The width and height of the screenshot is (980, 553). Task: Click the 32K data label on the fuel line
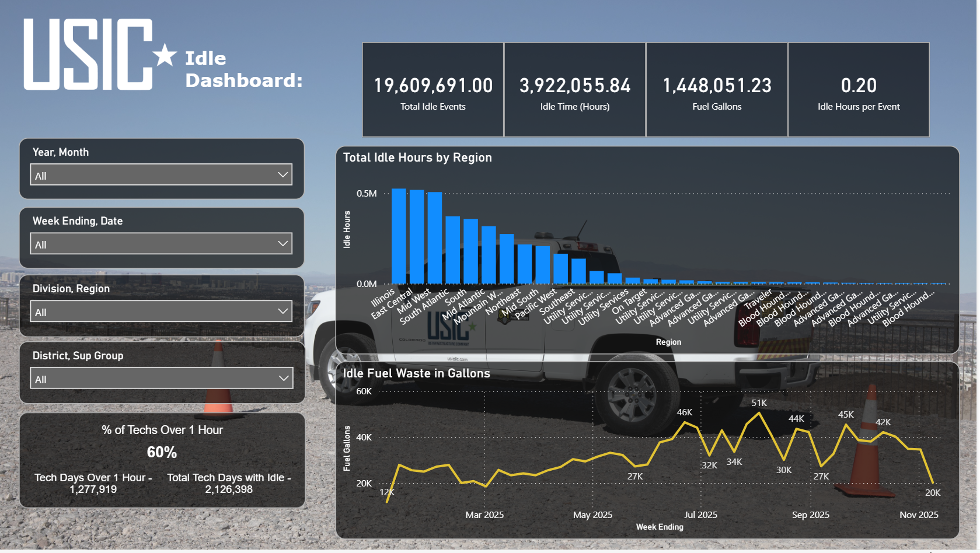[x=709, y=466]
